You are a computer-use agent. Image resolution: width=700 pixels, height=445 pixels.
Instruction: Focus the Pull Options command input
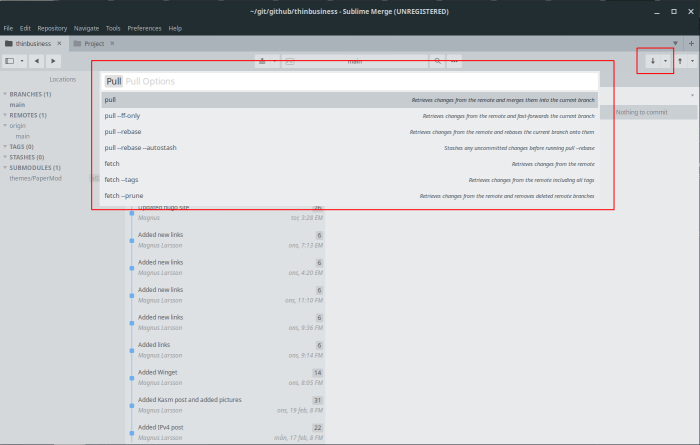click(350, 81)
